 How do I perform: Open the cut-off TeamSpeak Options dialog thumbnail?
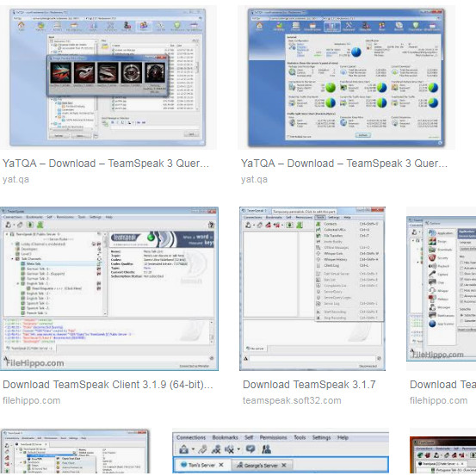[441, 288]
